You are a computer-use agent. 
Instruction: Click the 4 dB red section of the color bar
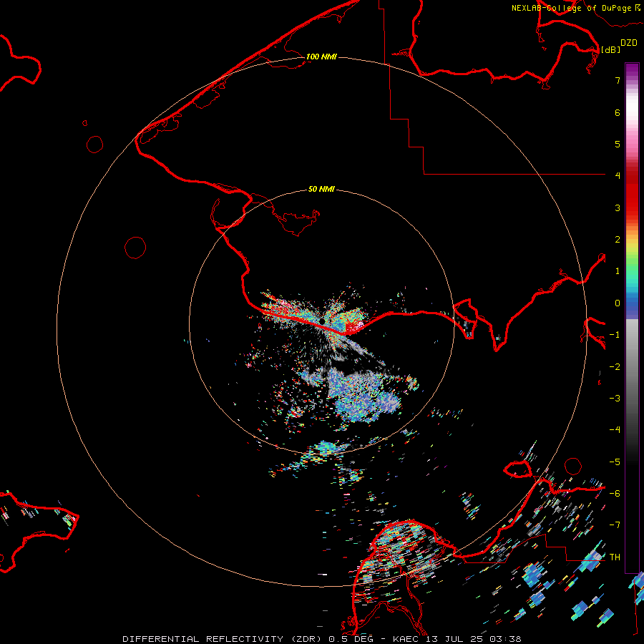(x=632, y=175)
